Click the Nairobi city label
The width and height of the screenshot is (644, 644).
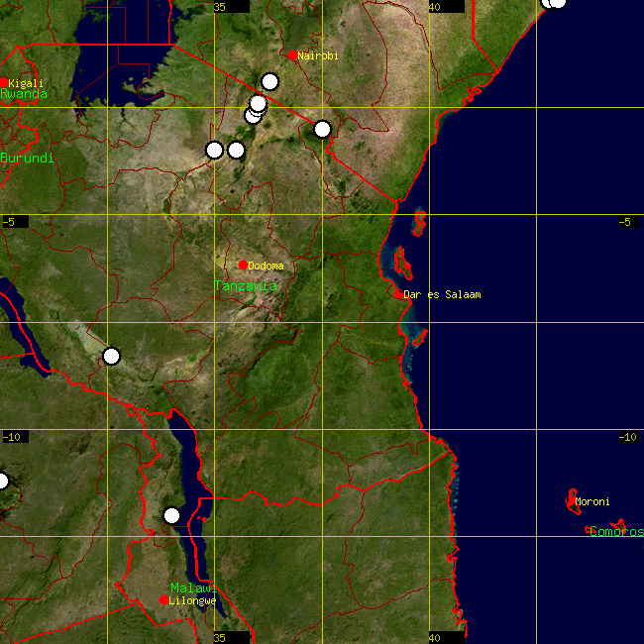318,55
